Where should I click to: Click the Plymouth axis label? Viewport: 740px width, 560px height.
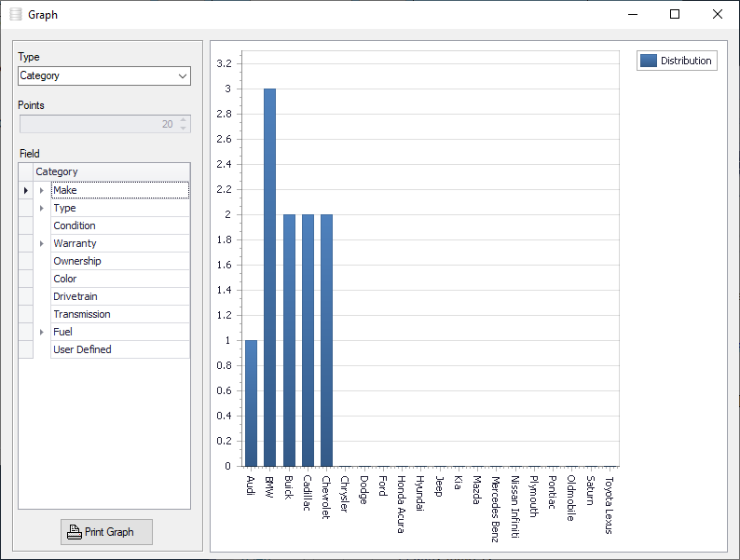click(x=533, y=497)
